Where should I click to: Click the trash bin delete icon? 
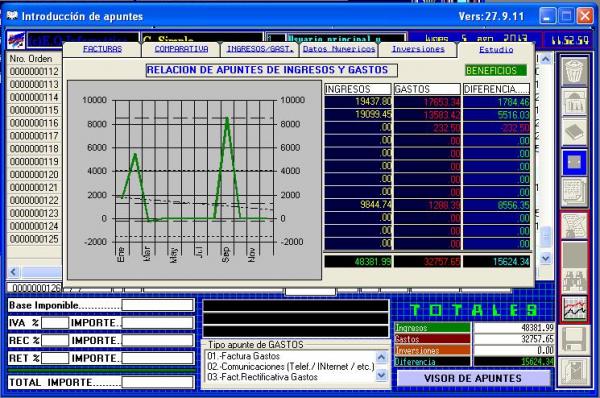(574, 71)
